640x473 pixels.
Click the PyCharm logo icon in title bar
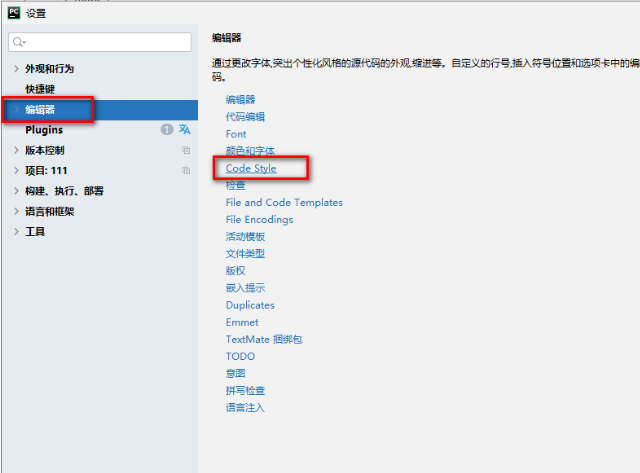pyautogui.click(x=14, y=13)
